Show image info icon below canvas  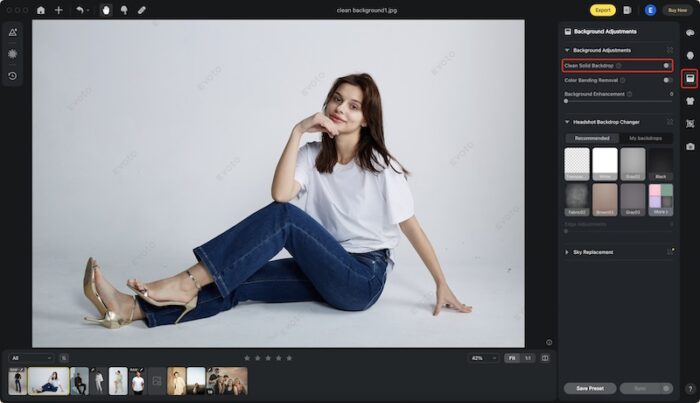coord(549,342)
